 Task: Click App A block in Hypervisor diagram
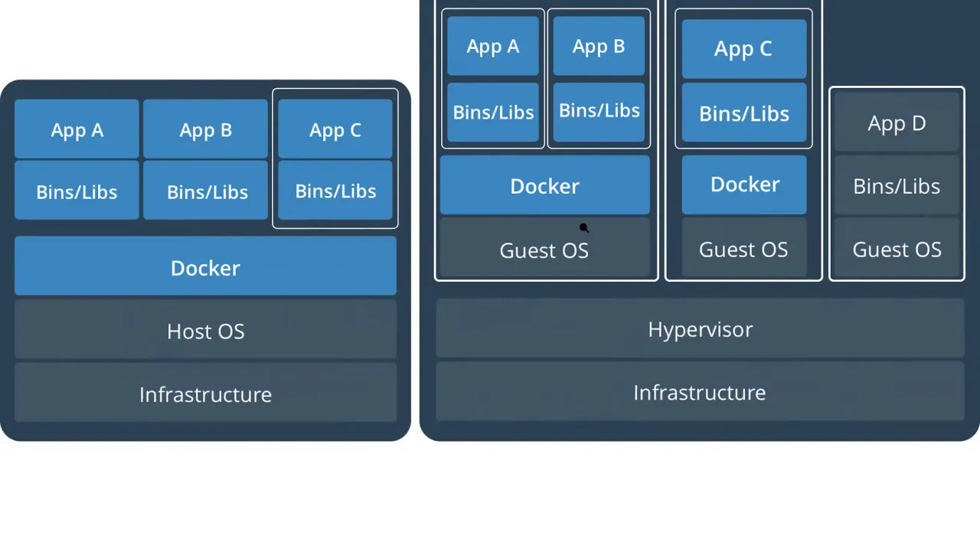coord(493,46)
